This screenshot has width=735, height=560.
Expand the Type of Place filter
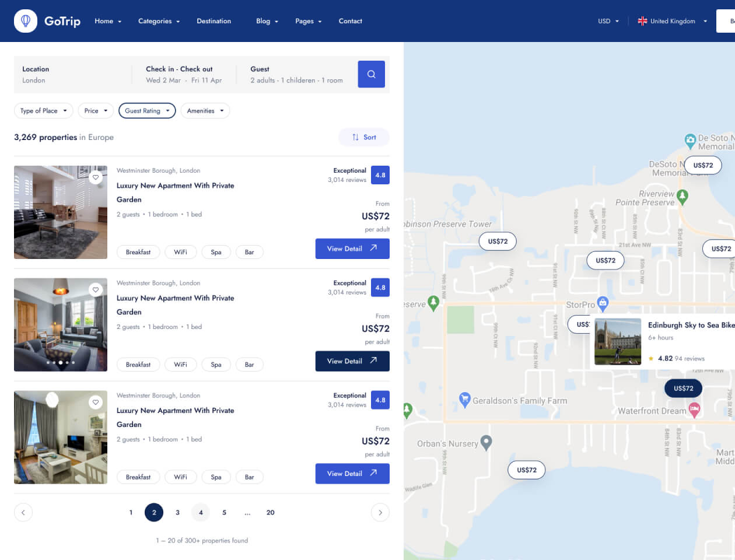[x=44, y=111]
